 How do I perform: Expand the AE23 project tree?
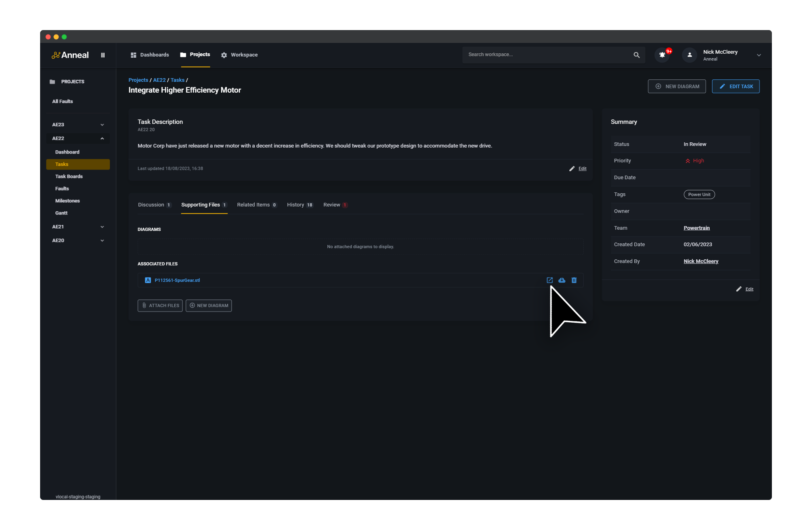click(x=102, y=125)
